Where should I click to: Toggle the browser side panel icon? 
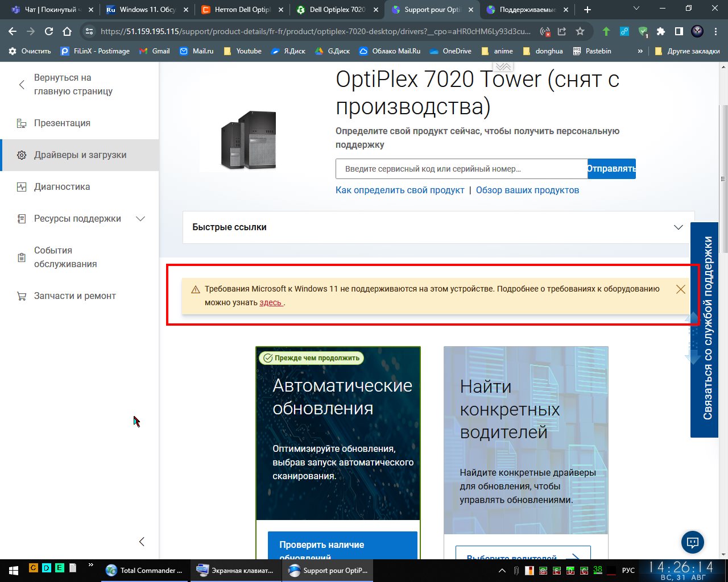coord(679,32)
